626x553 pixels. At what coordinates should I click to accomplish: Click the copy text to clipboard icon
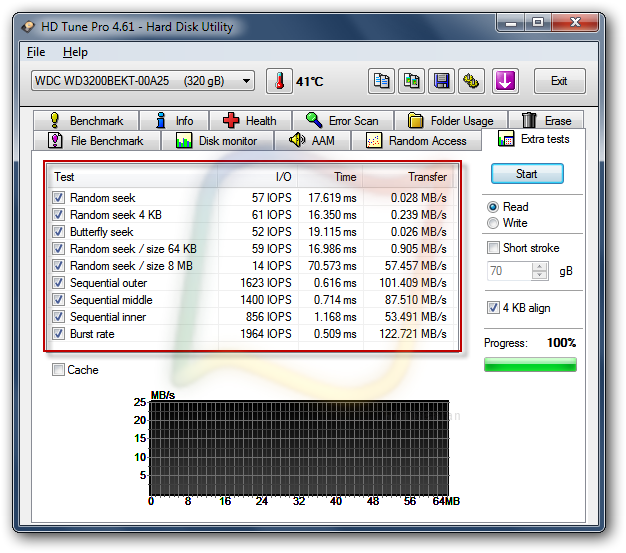coord(381,81)
